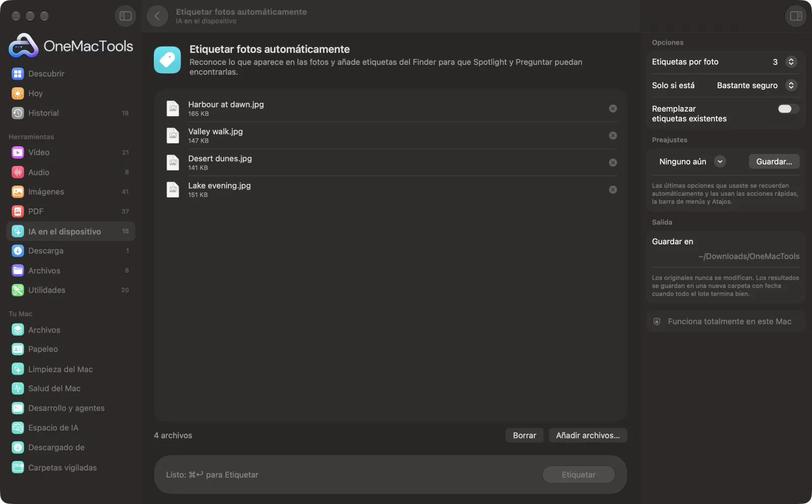Select the Desert dunes.jpg filename
The width and height of the screenshot is (812, 504).
tap(220, 159)
